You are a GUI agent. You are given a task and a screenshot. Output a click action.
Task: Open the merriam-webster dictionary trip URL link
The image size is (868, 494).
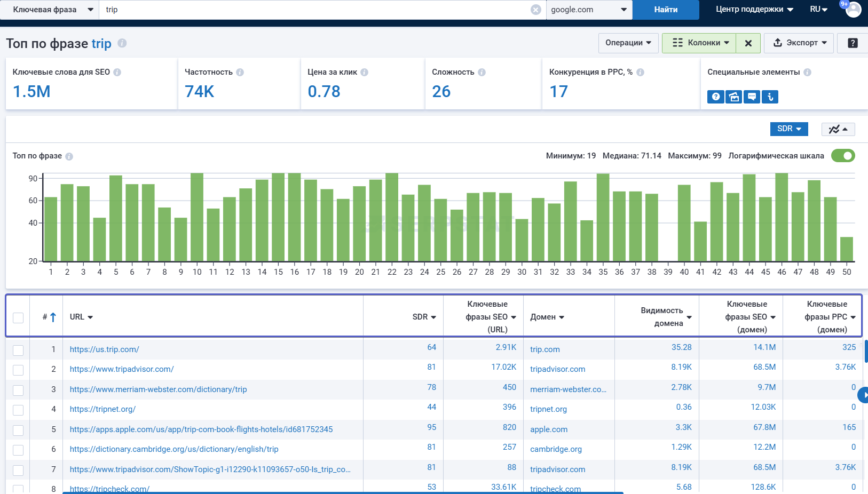tap(158, 389)
